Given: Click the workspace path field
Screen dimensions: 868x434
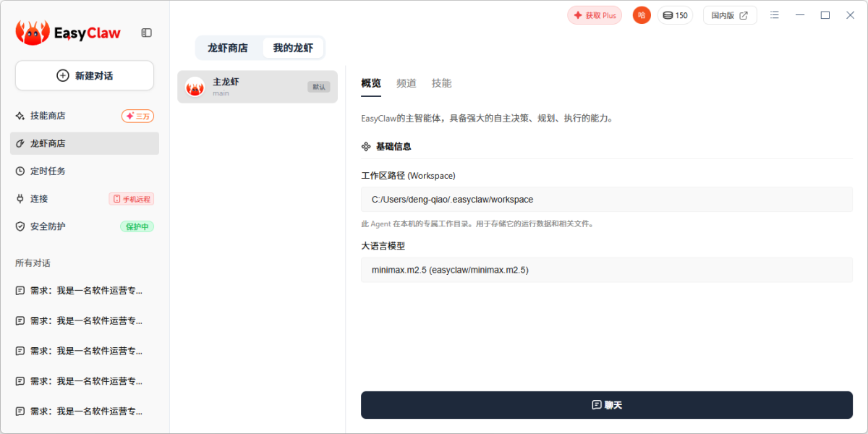Looking at the screenshot, I should [606, 200].
